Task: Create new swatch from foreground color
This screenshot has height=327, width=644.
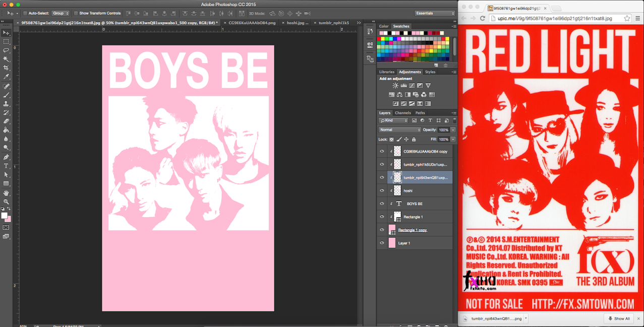Action: (x=436, y=66)
